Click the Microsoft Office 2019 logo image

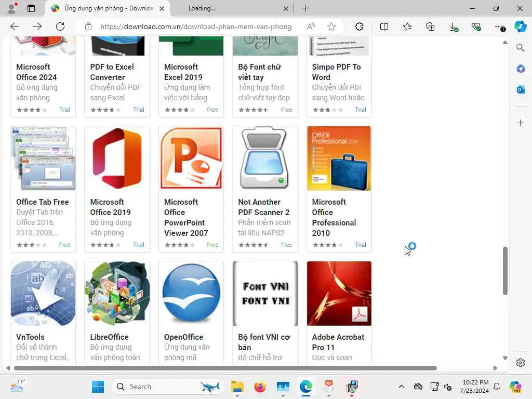pos(117,158)
